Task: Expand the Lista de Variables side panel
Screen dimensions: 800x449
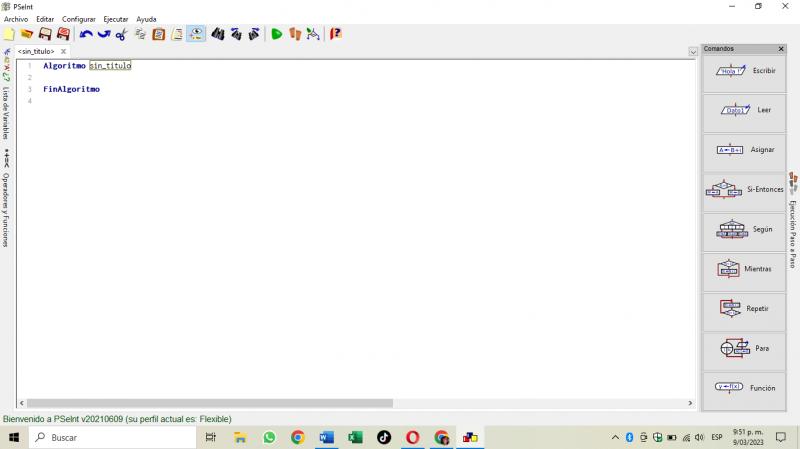Action: point(6,112)
